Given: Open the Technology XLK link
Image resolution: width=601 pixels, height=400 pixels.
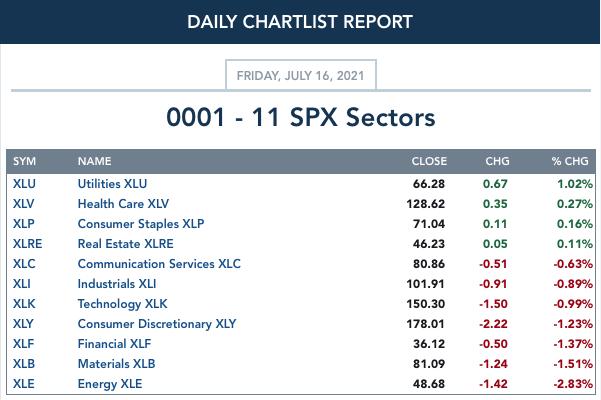Looking at the screenshot, I should (x=122, y=304).
